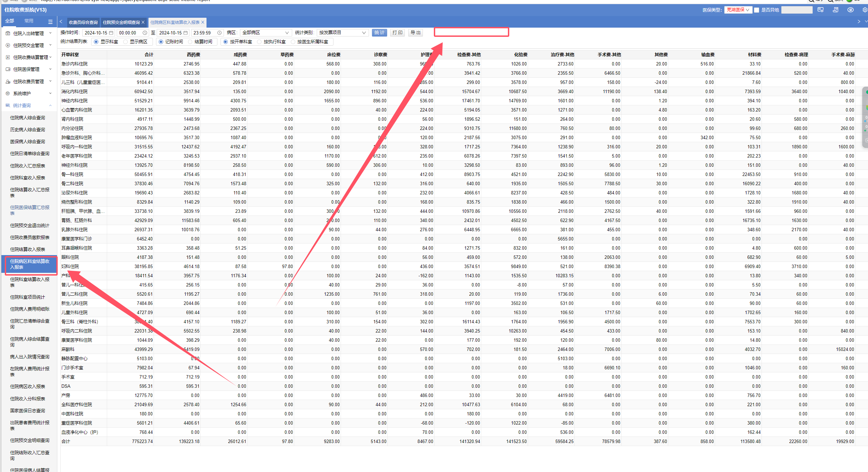Screen dimensions: 868x472
Task: Click the sidebar collapse menu icon
Action: (50, 22)
